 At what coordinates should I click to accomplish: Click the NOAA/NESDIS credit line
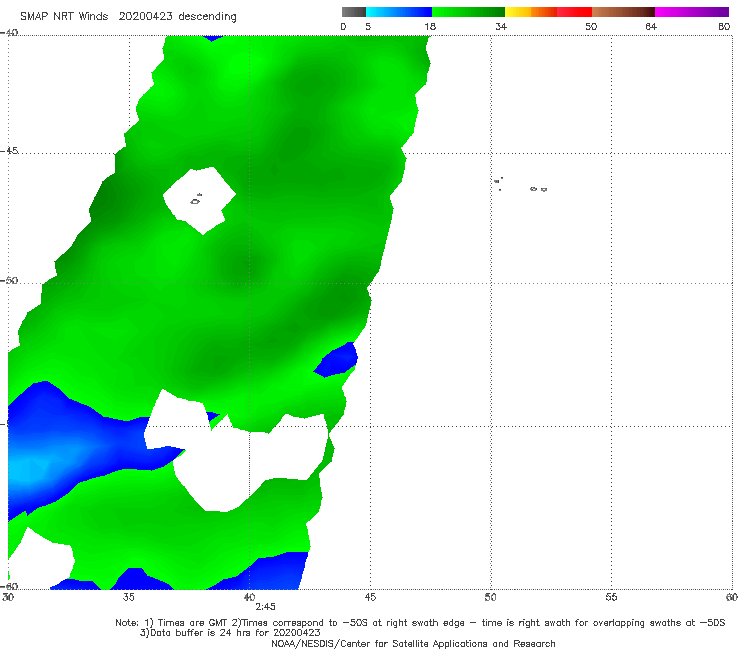click(413, 643)
